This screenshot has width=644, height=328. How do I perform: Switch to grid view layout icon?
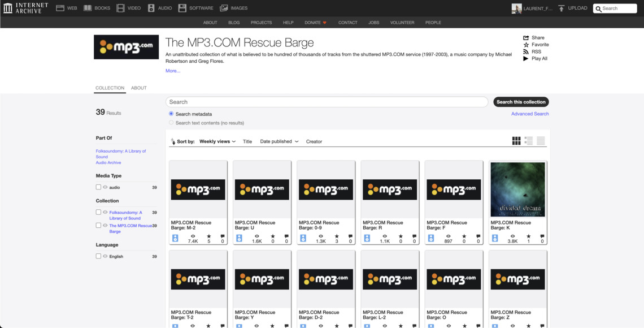516,140
